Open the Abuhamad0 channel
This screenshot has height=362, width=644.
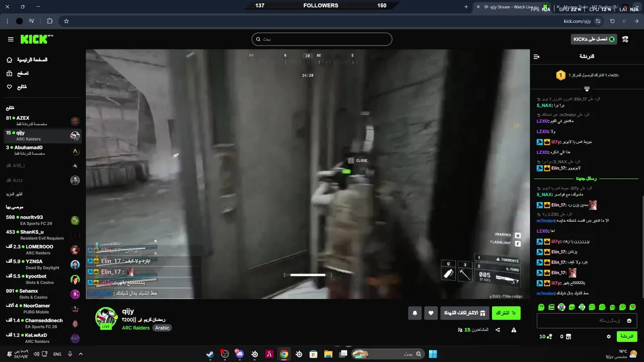click(43, 150)
